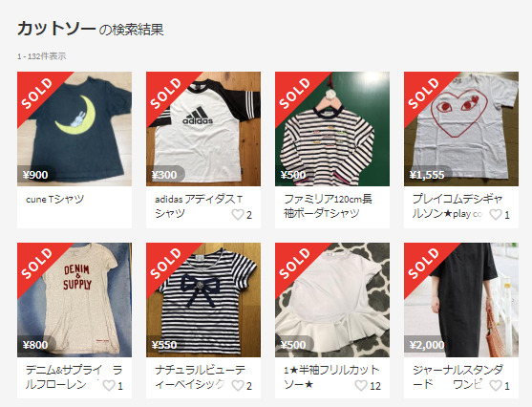The image size is (532, 407).
Task: Click heart icon showing 12 likes
Action: pos(361,385)
